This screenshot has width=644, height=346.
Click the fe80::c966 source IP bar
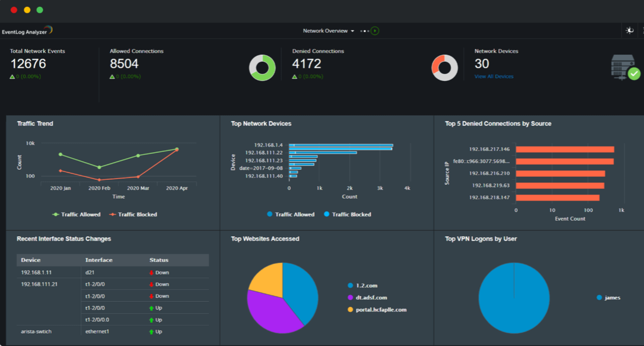564,162
